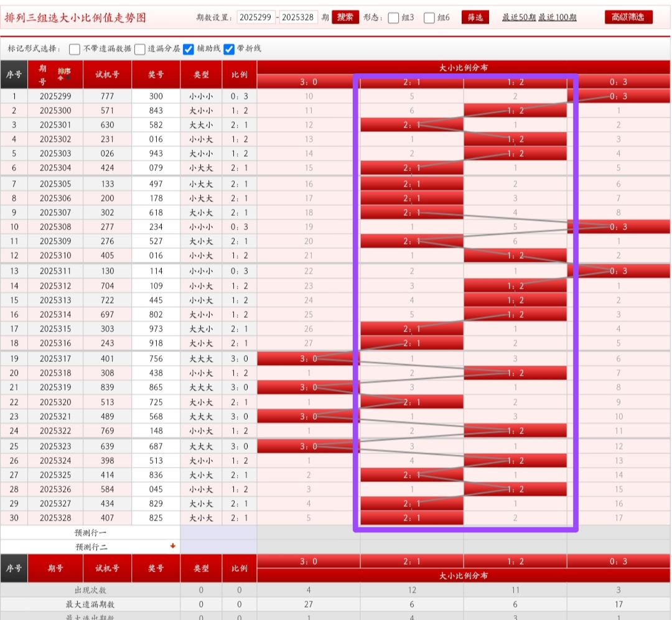Tick the 组6 form checkbox
This screenshot has height=620, width=672.
(429, 18)
